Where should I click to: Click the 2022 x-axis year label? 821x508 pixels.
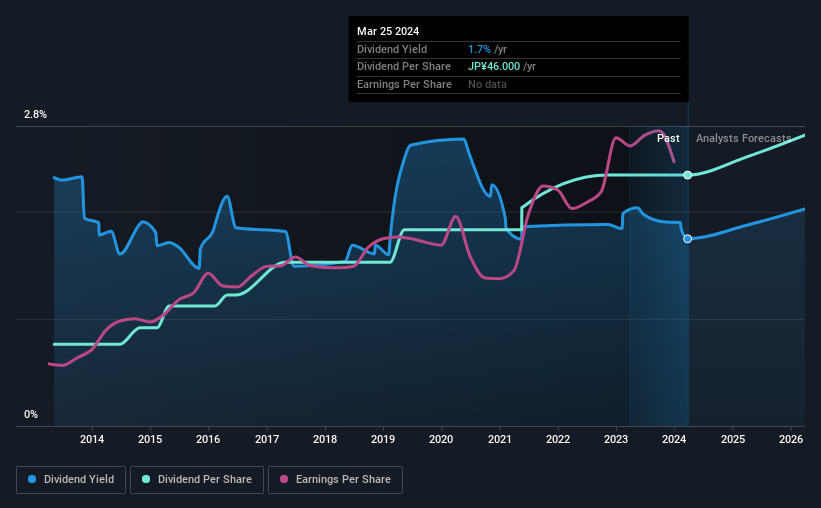pos(558,439)
